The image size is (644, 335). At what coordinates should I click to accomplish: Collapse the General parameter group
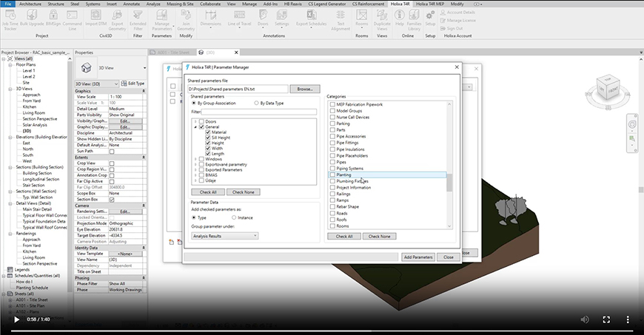195,127
